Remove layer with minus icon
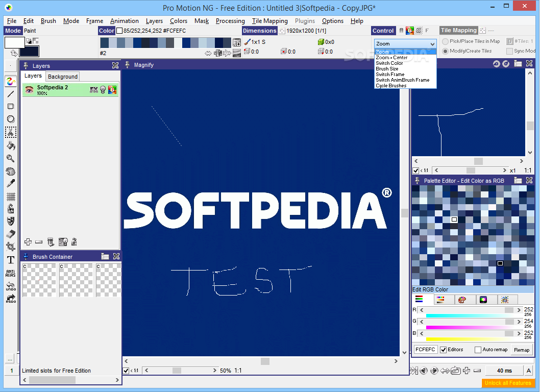 pyautogui.click(x=39, y=242)
